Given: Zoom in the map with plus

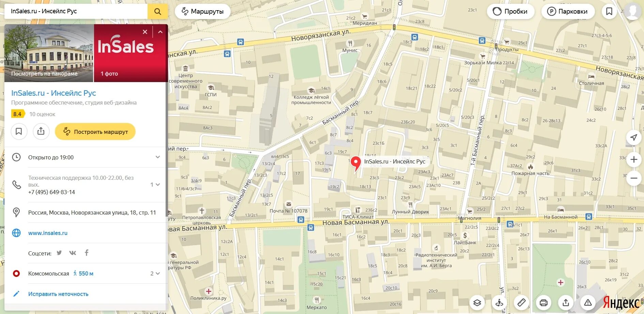Looking at the screenshot, I should (x=634, y=159).
